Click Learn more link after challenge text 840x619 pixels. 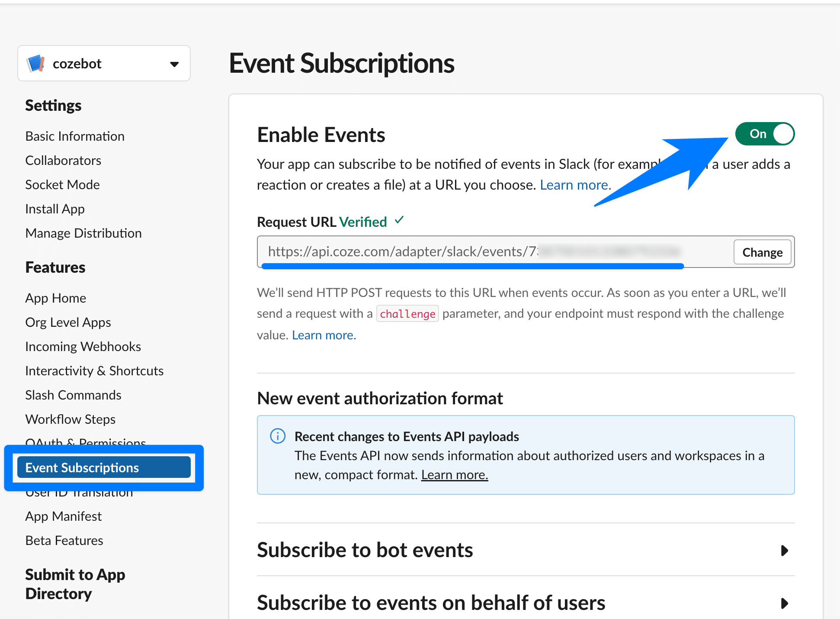324,335
